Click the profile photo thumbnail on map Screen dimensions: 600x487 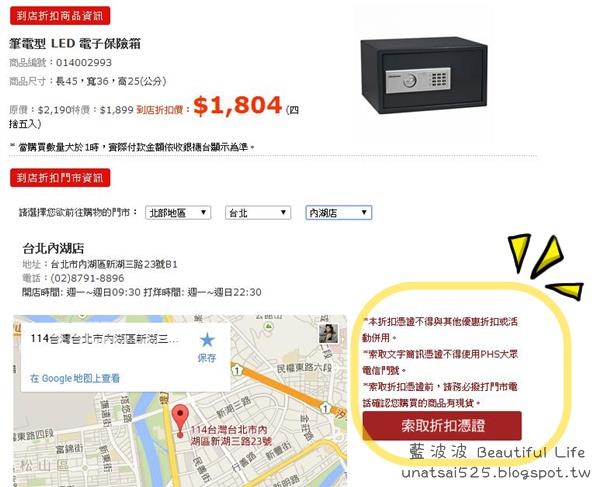[x=329, y=334]
